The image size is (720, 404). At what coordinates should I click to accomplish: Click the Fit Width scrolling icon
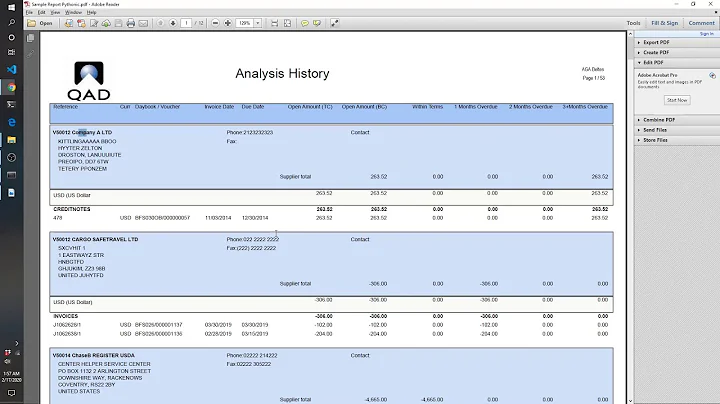pyautogui.click(x=275, y=23)
